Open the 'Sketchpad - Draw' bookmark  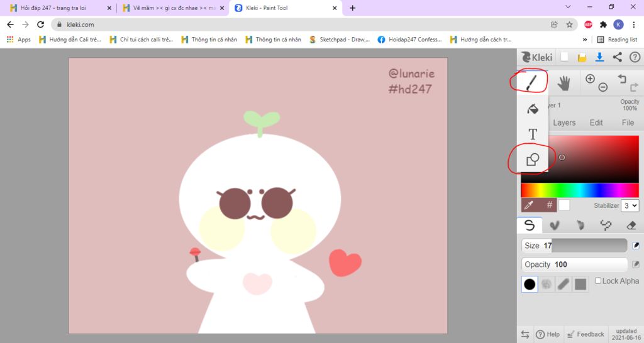pos(340,40)
